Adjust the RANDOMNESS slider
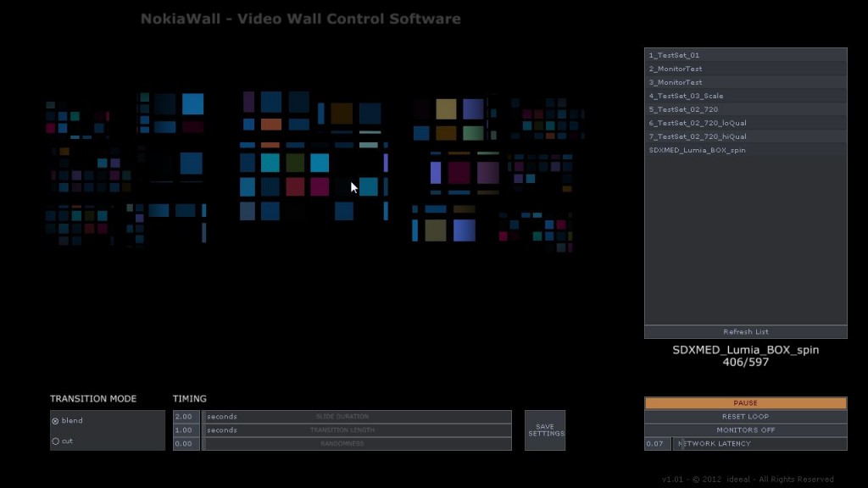The image size is (868, 488). pos(356,442)
